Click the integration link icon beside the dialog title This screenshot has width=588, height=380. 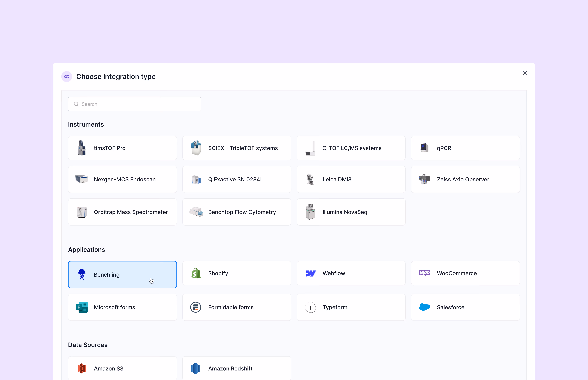(67, 77)
